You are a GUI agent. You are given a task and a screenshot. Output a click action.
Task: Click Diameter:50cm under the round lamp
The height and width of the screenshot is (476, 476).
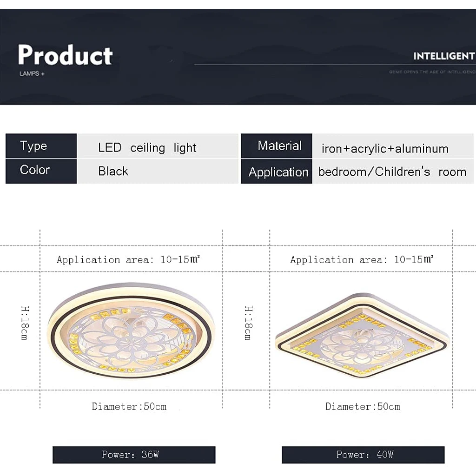click(129, 406)
